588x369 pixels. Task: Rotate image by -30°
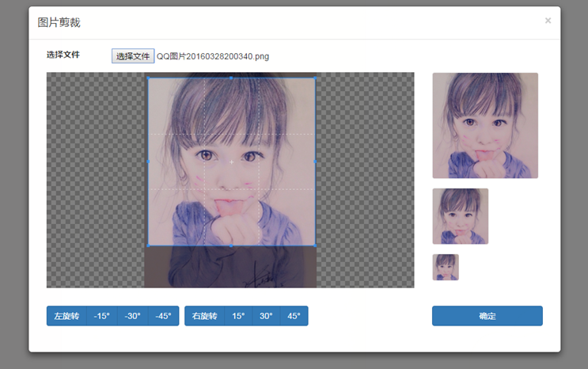133,316
